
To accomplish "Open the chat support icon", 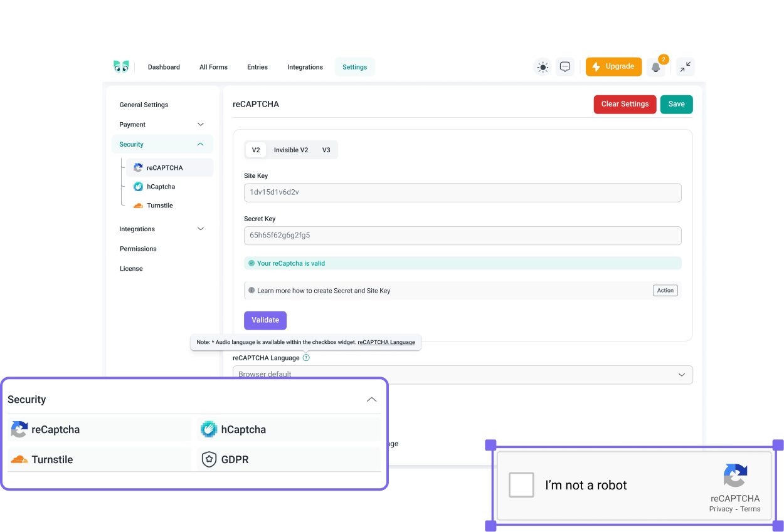I will pos(565,66).
